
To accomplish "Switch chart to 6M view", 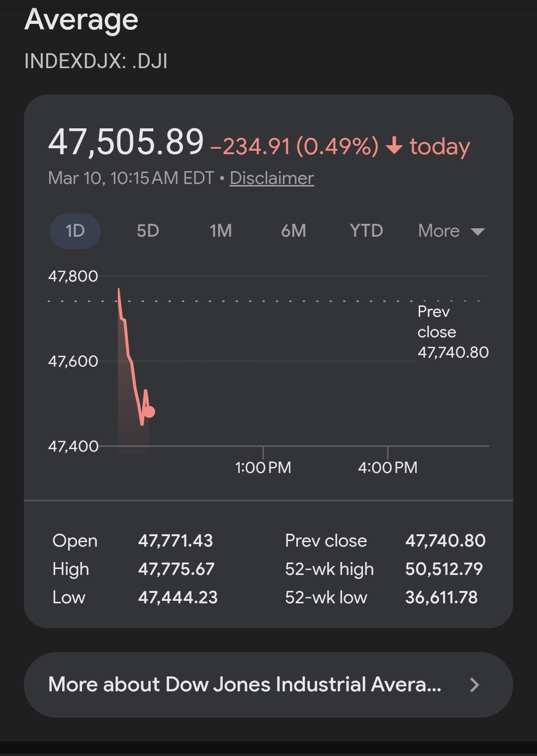I will (x=293, y=231).
